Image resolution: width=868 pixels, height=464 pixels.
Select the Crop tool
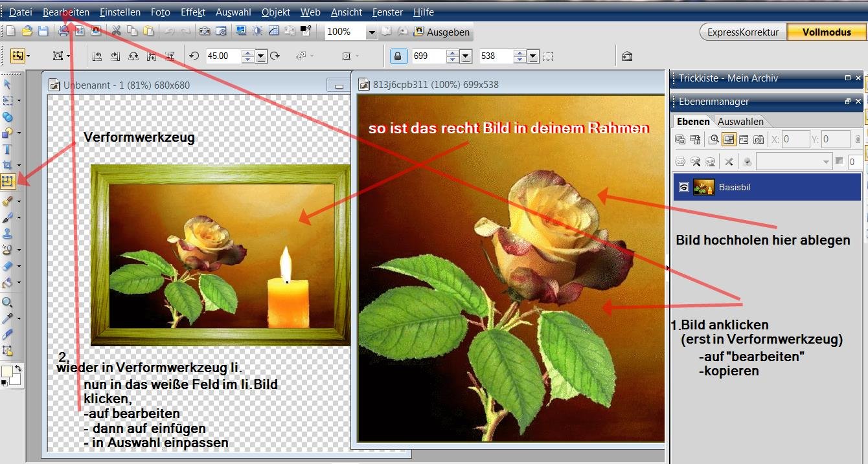coord(8,166)
